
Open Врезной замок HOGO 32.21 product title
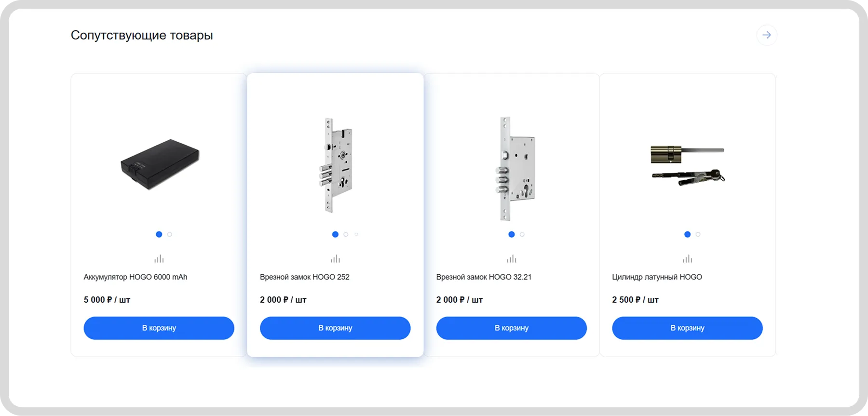(x=484, y=277)
